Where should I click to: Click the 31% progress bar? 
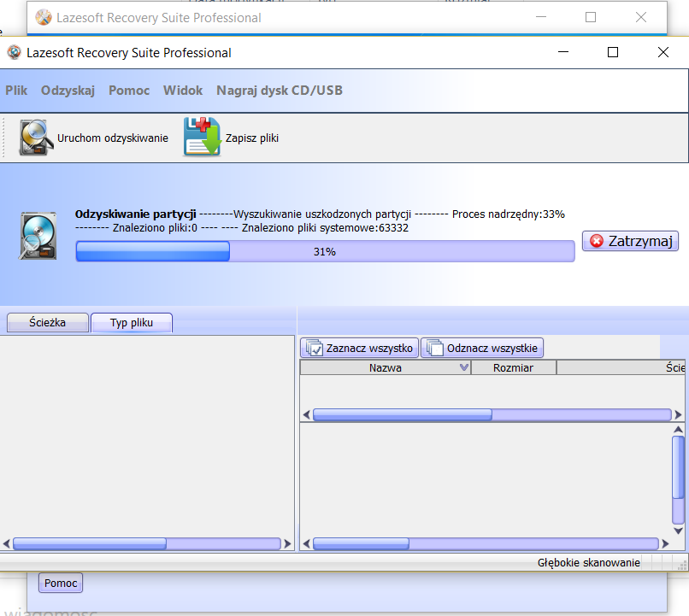[325, 251]
